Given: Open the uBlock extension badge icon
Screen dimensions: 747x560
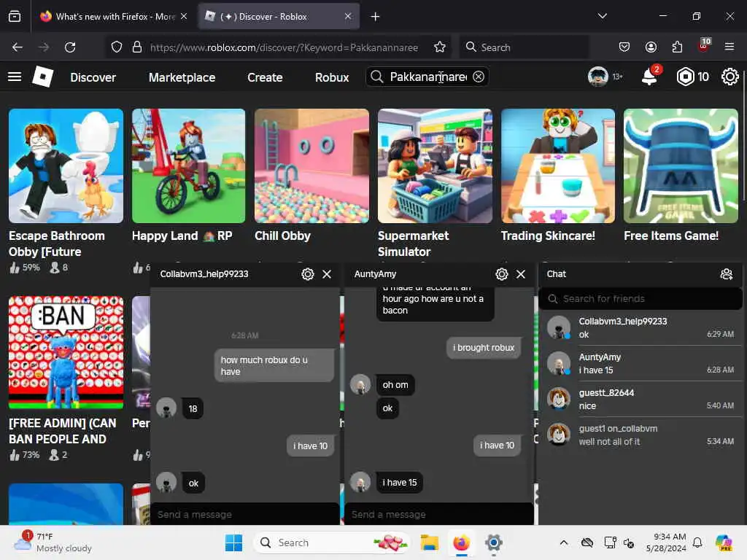Looking at the screenshot, I should pyautogui.click(x=704, y=46).
